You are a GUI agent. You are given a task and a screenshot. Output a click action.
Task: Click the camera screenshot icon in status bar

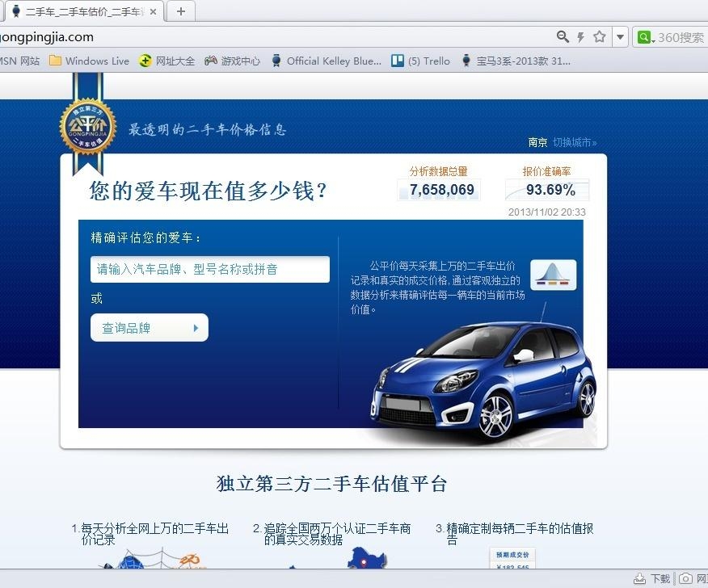(x=685, y=578)
